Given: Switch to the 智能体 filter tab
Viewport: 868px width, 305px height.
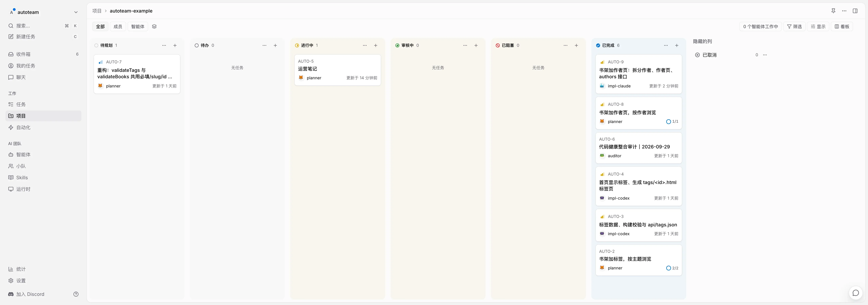Looking at the screenshot, I should pyautogui.click(x=137, y=27).
